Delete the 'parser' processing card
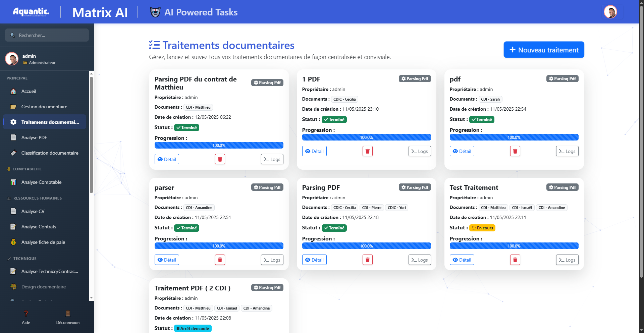This screenshot has height=333, width=644. click(220, 260)
